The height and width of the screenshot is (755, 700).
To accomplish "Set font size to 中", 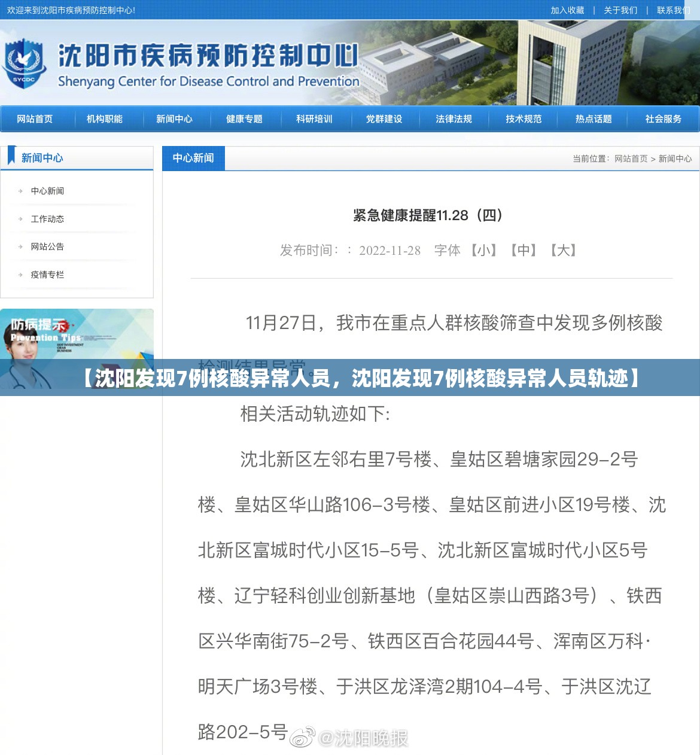I will tap(524, 250).
